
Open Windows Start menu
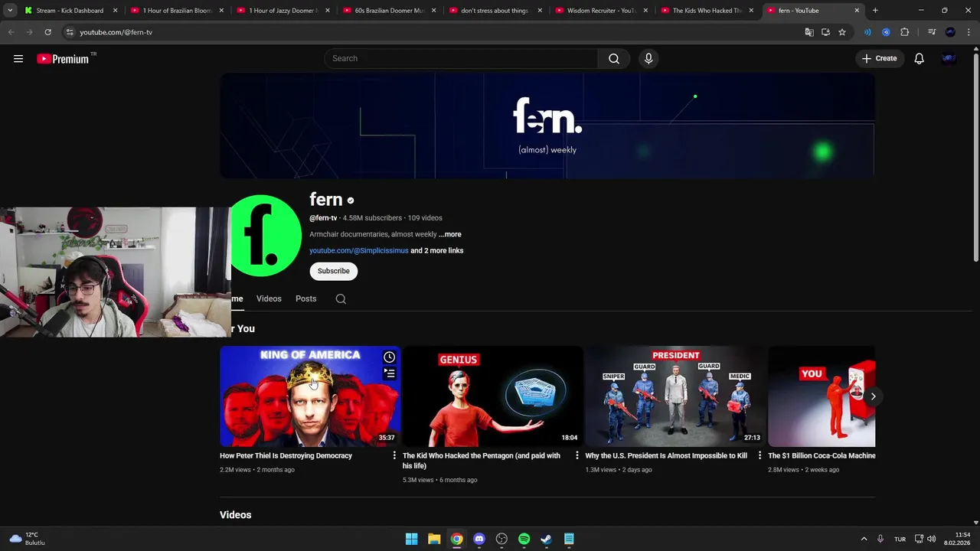tap(411, 539)
